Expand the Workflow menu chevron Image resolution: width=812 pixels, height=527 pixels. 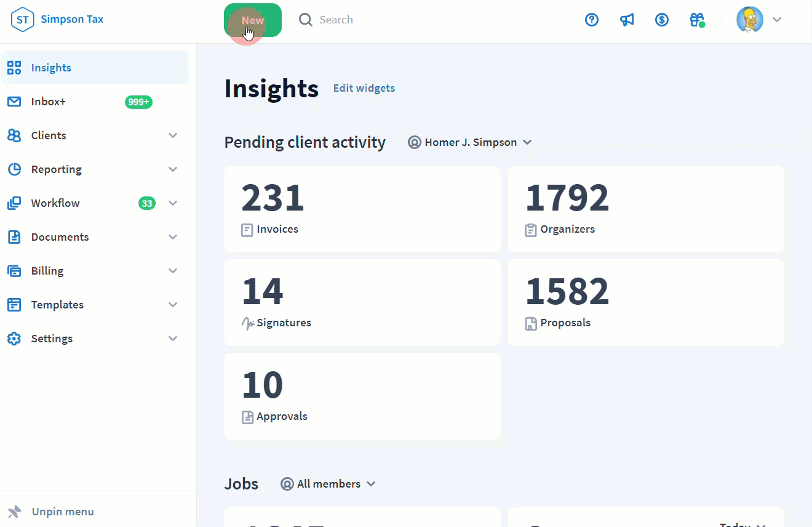pyautogui.click(x=173, y=203)
